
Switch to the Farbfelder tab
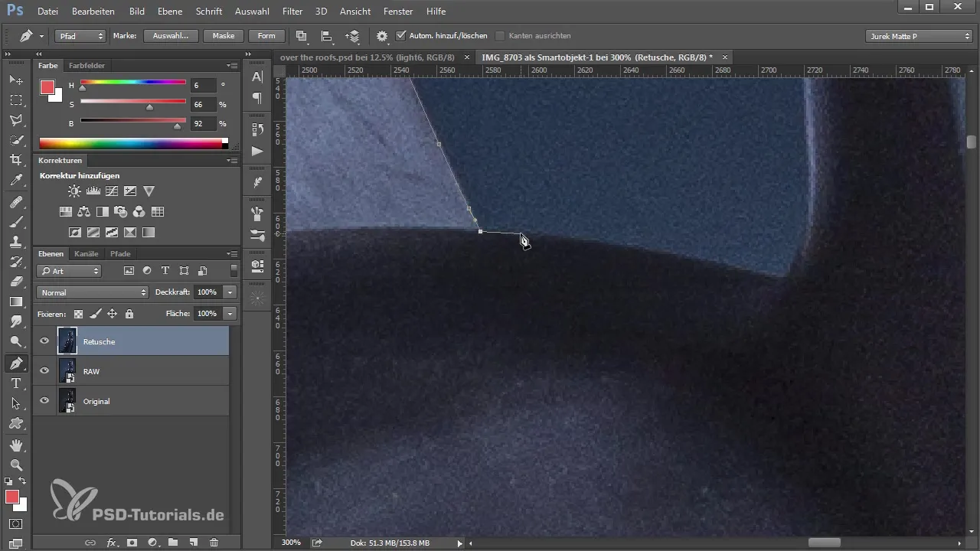pos(87,66)
